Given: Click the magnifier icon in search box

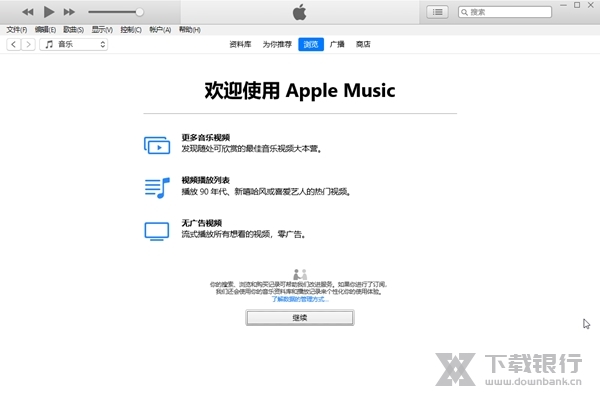Looking at the screenshot, I should pos(465,12).
